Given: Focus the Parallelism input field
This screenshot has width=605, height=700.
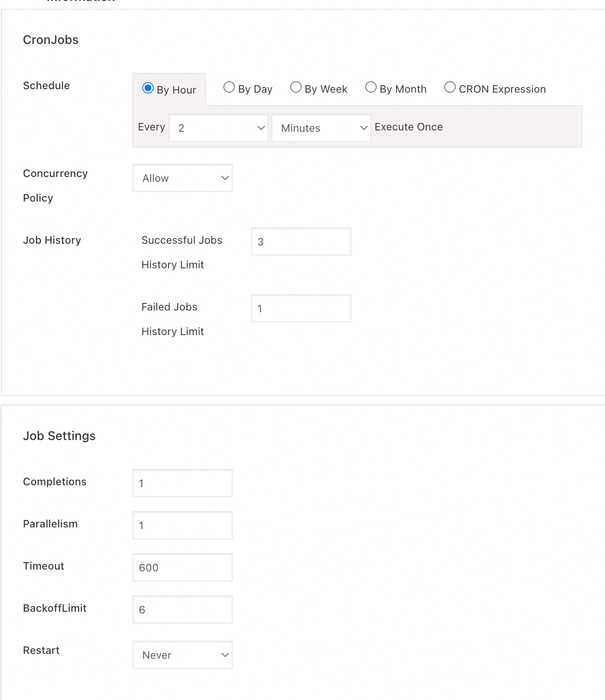Looking at the screenshot, I should pyautogui.click(x=183, y=525).
